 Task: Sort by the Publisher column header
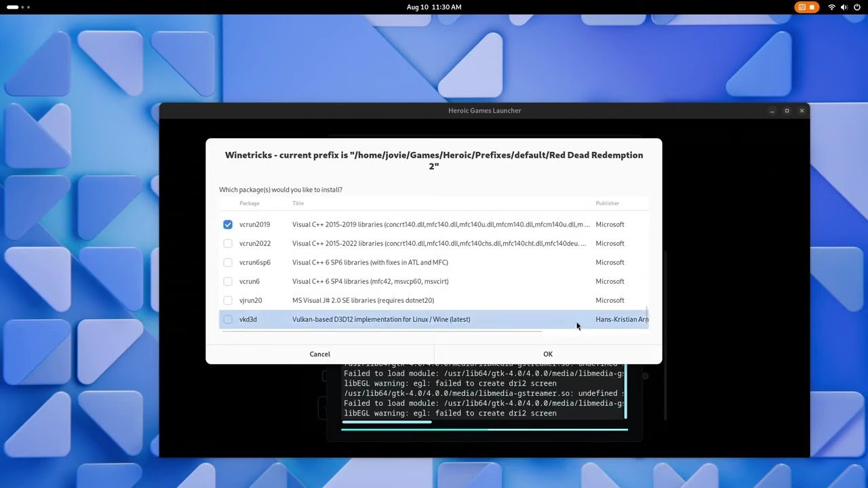coord(608,203)
